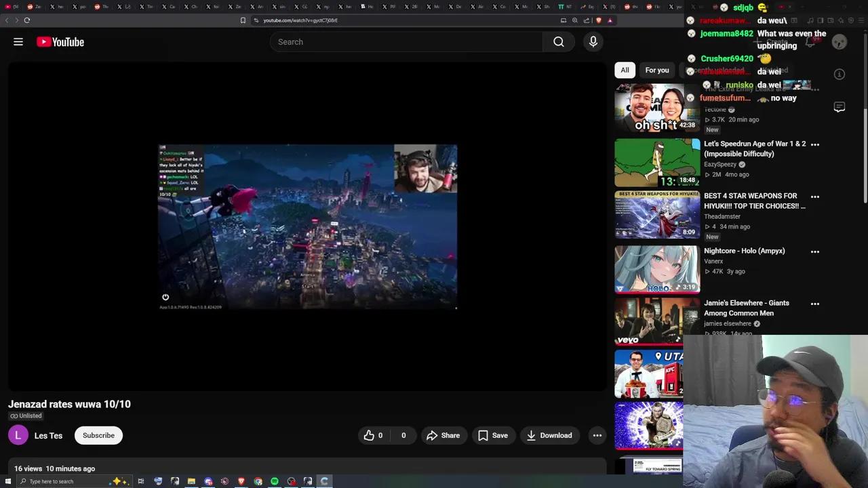Click the youtube.com address bar URL
Image resolution: width=868 pixels, height=488 pixels.
(x=300, y=20)
